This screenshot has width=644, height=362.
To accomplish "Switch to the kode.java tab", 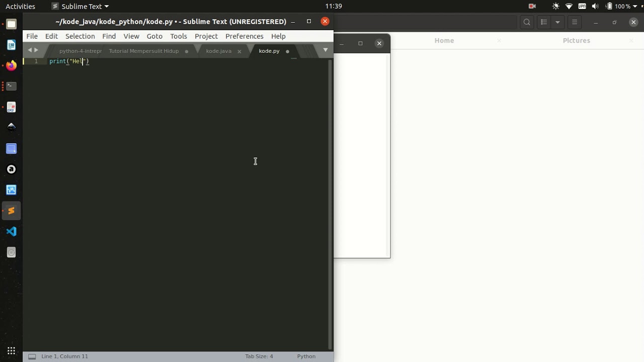I will click(x=219, y=51).
